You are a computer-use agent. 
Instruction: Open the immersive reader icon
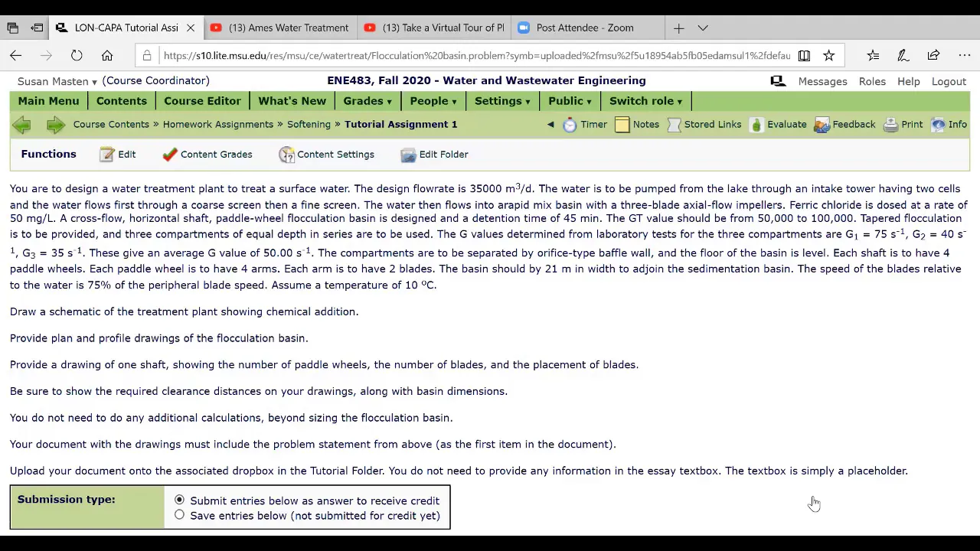click(x=804, y=55)
